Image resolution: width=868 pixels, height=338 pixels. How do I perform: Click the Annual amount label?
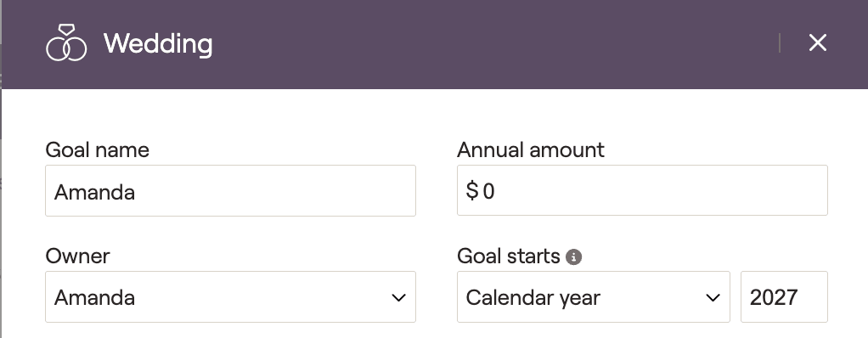click(531, 150)
